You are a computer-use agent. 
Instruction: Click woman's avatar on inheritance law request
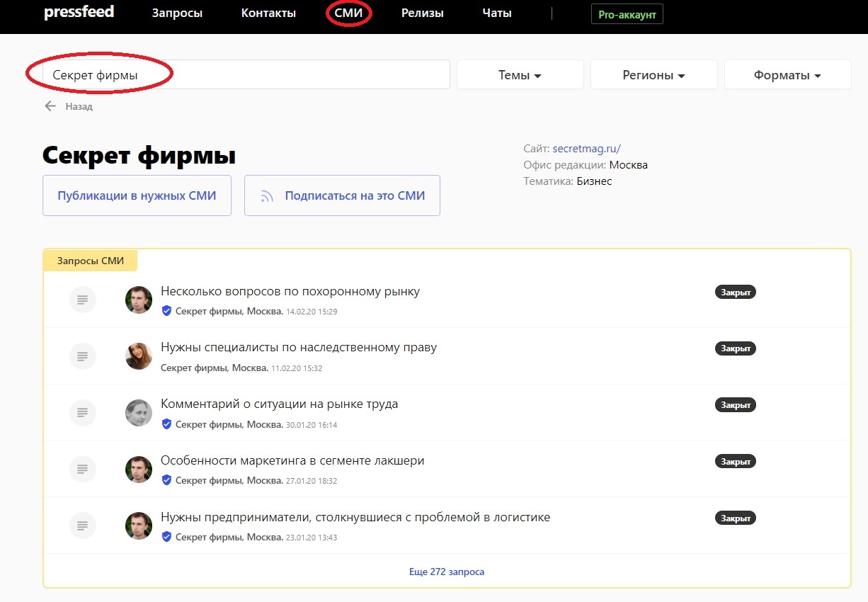pos(139,356)
